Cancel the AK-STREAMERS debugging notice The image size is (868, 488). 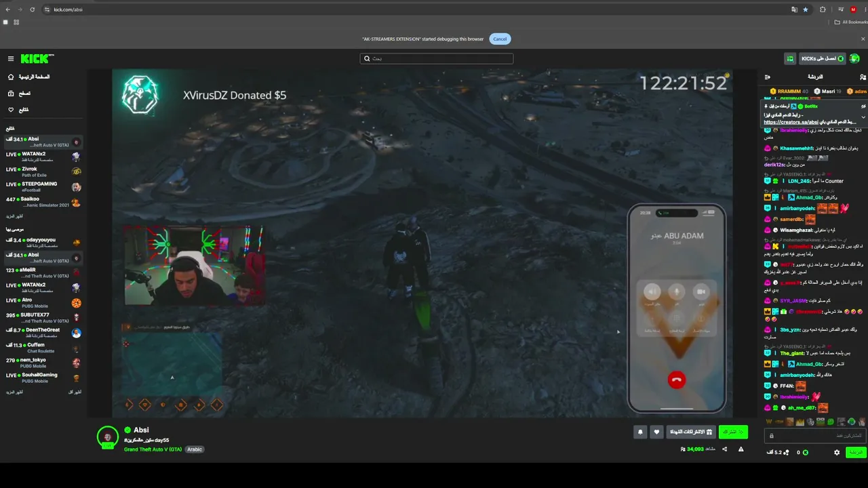coord(500,39)
